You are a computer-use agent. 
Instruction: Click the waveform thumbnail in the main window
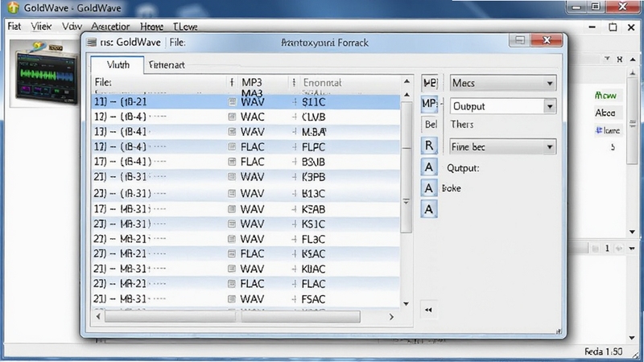pos(45,73)
